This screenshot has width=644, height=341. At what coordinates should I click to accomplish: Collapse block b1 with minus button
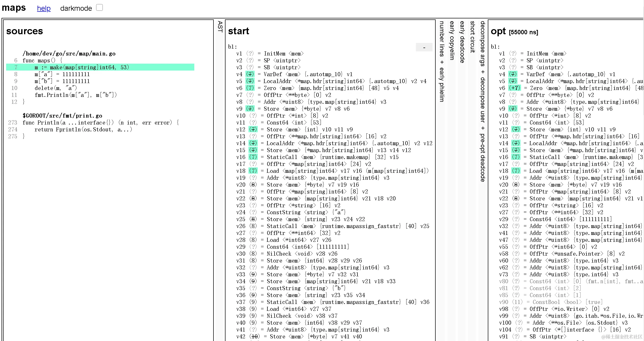[x=424, y=47]
